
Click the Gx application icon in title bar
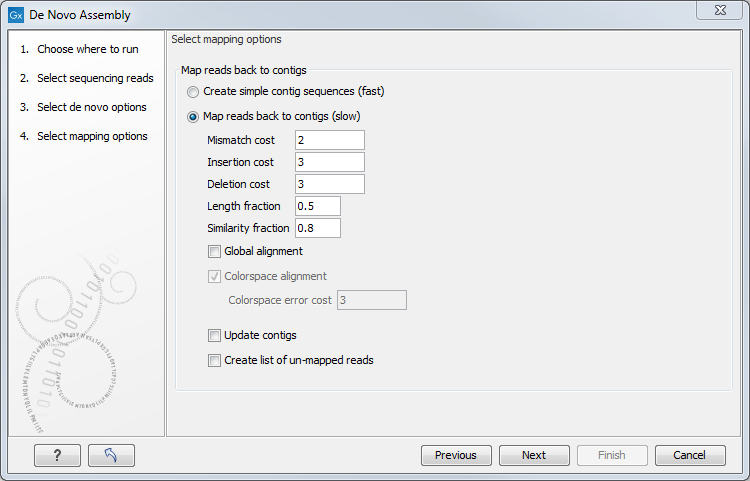(x=16, y=15)
